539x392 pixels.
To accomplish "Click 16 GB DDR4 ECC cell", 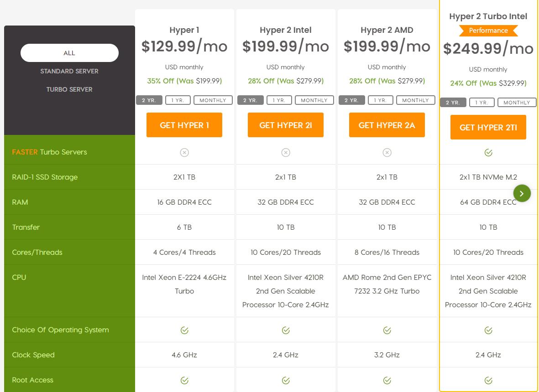I will (x=184, y=202).
